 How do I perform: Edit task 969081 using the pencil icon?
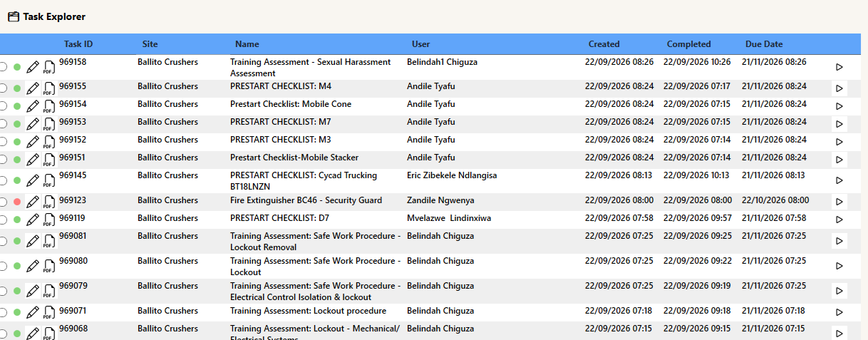33,242
